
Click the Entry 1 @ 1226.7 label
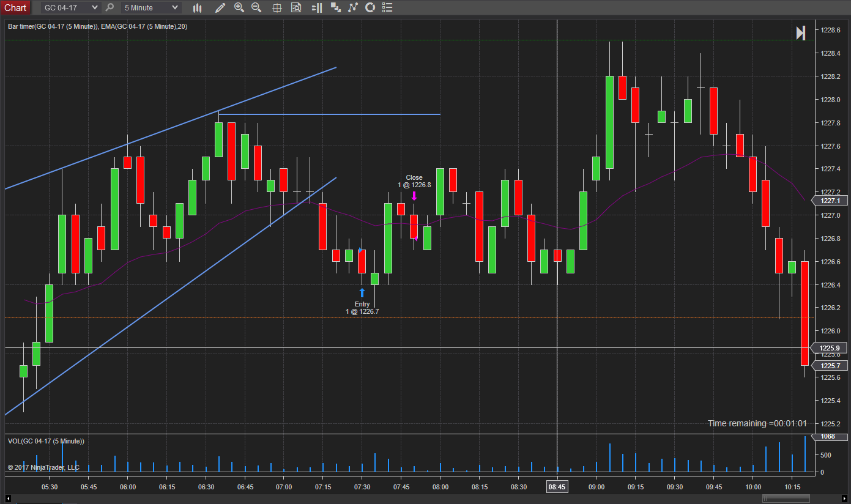[x=362, y=308]
